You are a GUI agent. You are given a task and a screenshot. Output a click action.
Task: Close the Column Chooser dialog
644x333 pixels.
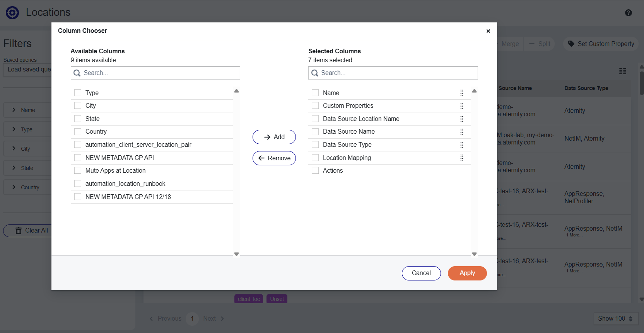click(x=488, y=31)
